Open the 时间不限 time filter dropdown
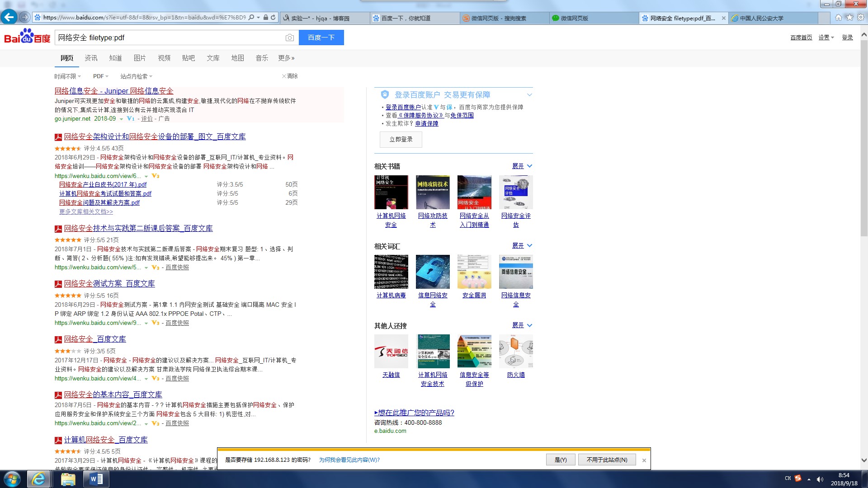This screenshot has height=488, width=868. 67,76
